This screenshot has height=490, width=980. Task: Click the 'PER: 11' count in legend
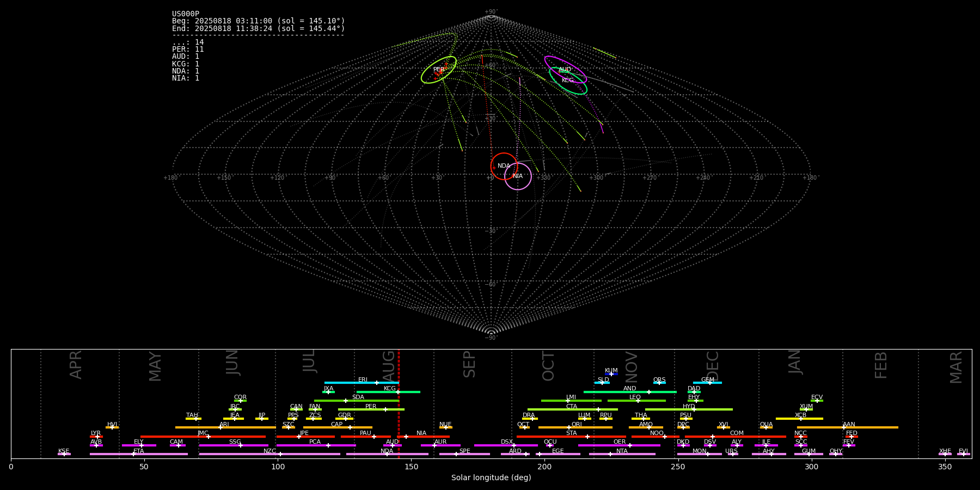click(x=188, y=50)
